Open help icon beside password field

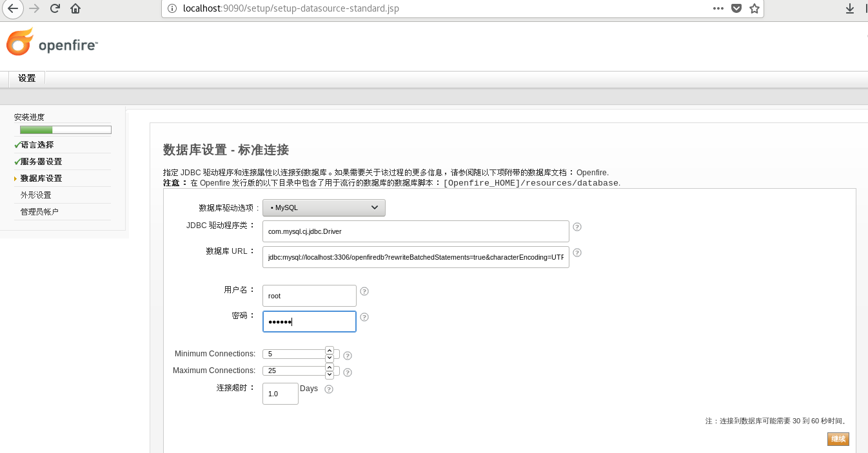(364, 317)
